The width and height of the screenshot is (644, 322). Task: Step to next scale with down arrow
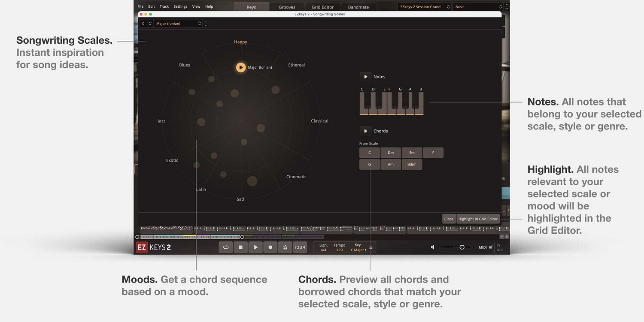(x=206, y=26)
